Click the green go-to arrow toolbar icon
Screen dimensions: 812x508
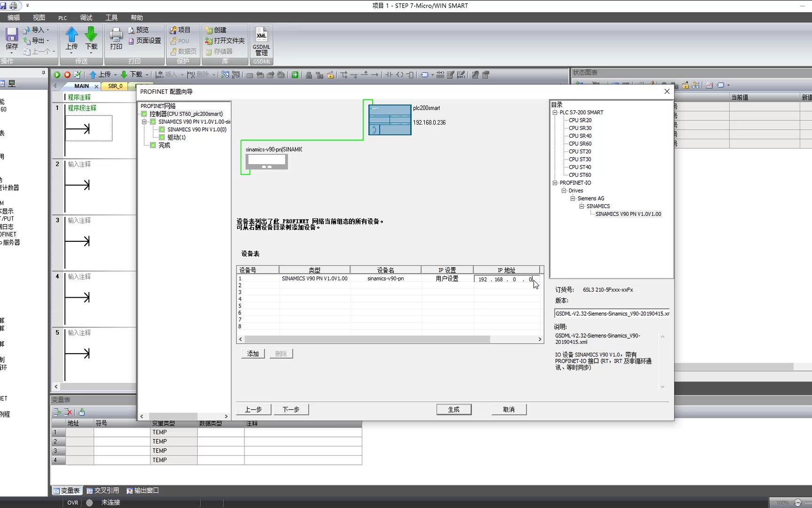pos(295,74)
